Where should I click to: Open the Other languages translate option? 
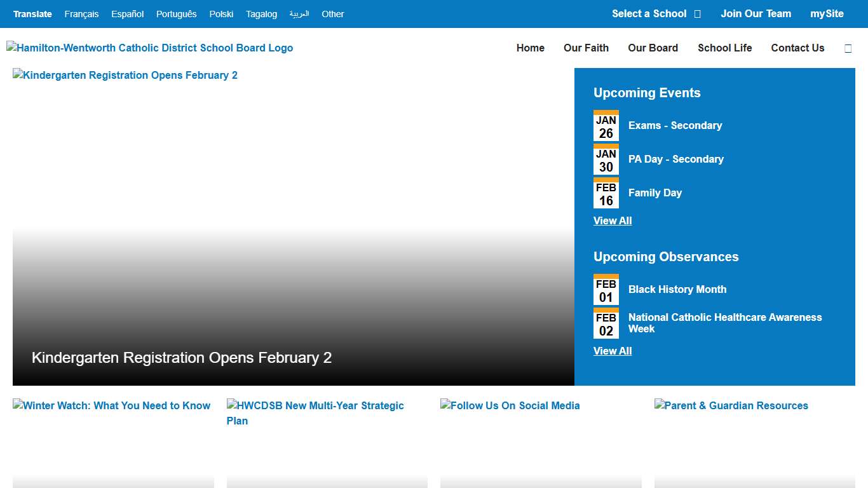pyautogui.click(x=332, y=14)
